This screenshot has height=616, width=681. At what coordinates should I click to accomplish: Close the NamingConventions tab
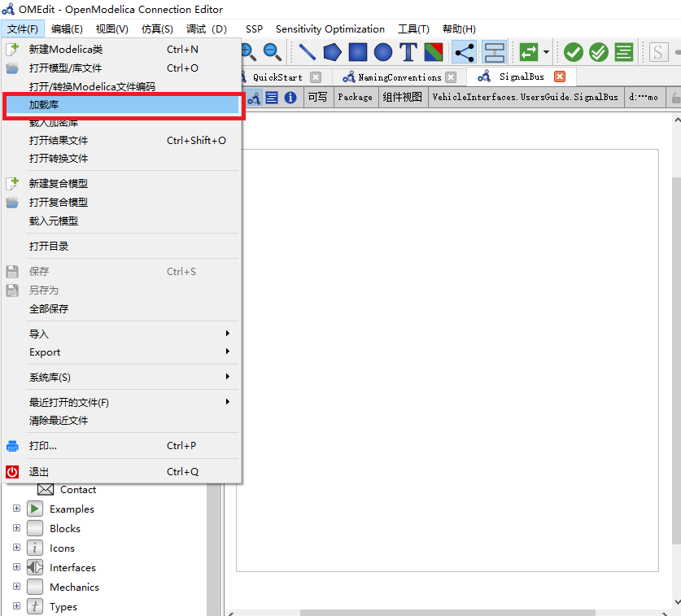click(452, 76)
